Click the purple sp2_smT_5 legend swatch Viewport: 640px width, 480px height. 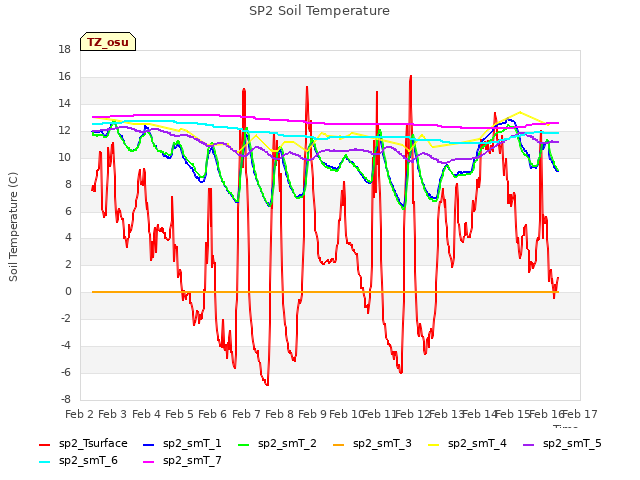529,445
